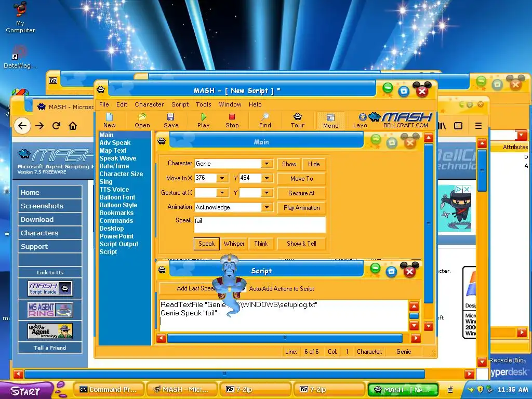Open the Window menu
The height and width of the screenshot is (399, 532).
pyautogui.click(x=230, y=104)
